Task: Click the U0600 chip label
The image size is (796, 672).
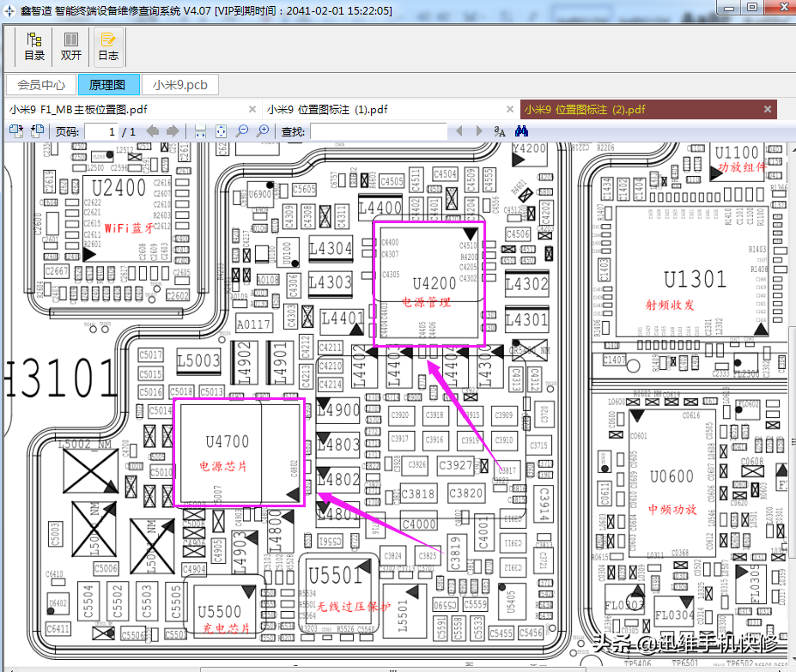Action: pyautogui.click(x=671, y=476)
